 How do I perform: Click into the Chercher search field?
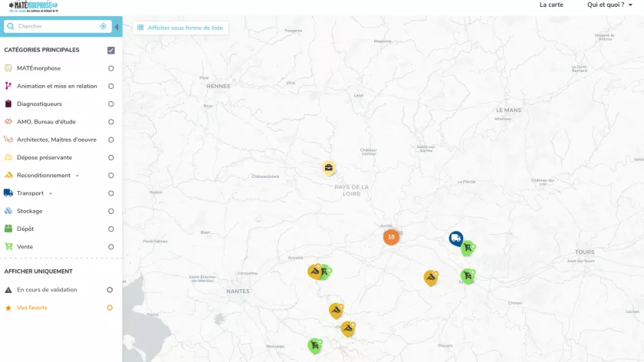point(55,26)
